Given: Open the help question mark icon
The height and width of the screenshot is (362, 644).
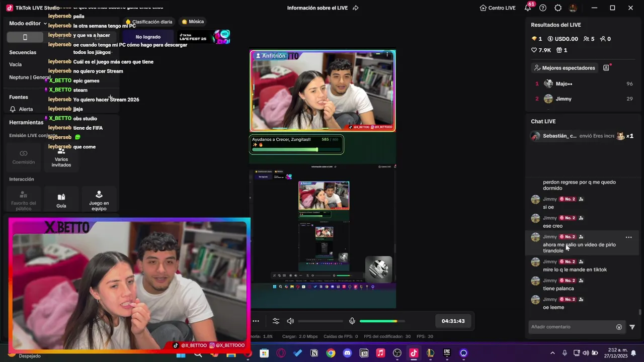Looking at the screenshot, I should tap(543, 8).
